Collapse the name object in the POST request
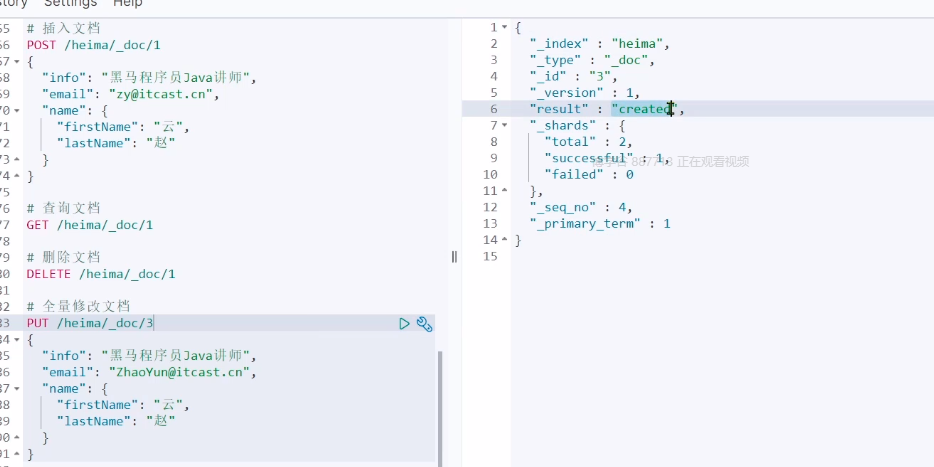The image size is (934, 467). pyautogui.click(x=17, y=111)
